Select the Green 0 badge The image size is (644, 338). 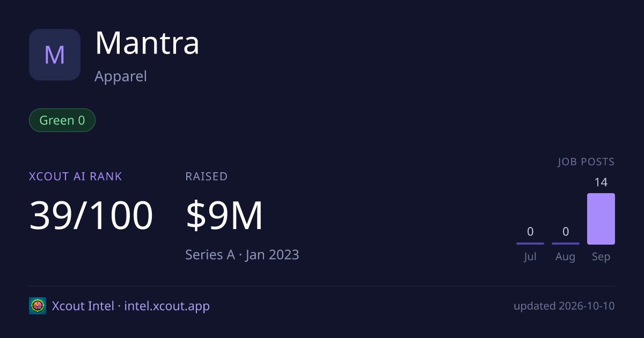62,120
